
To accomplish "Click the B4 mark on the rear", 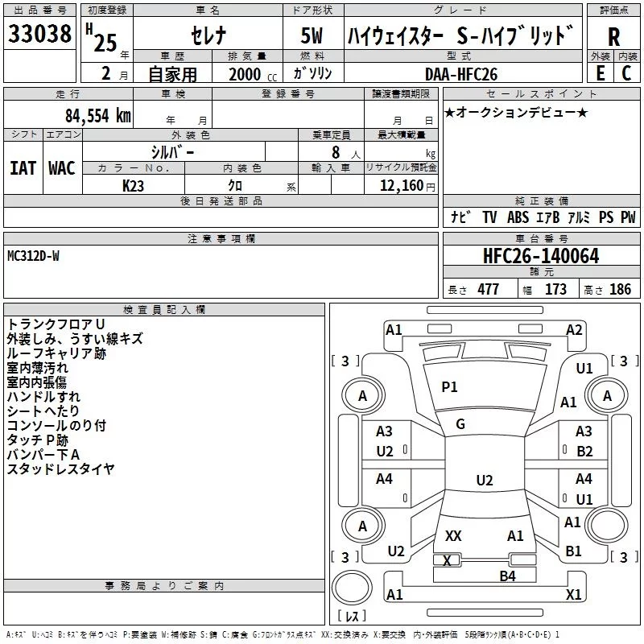I will [507, 576].
